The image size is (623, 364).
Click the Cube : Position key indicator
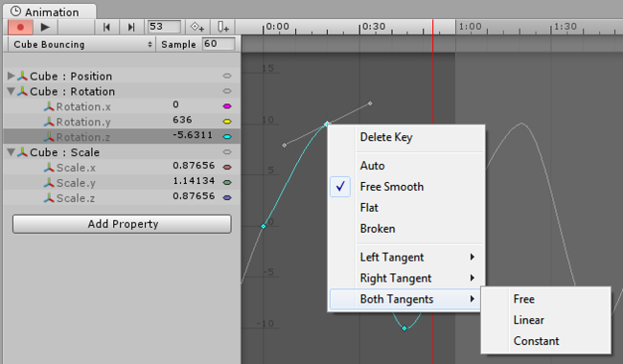pos(227,76)
